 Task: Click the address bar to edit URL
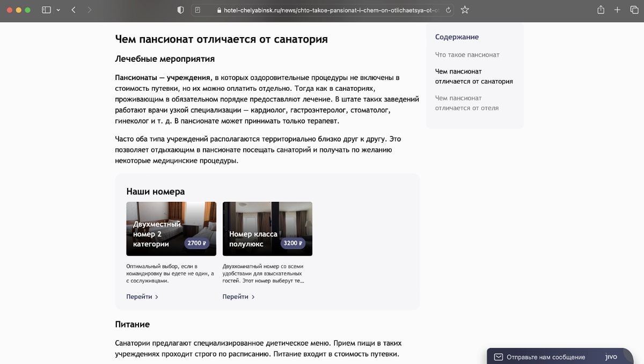[322, 9]
